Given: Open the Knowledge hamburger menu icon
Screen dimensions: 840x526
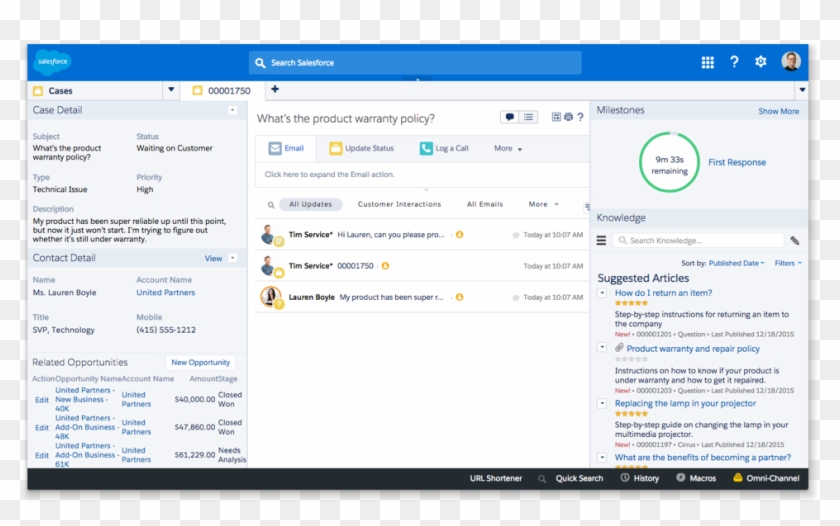Looking at the screenshot, I should pos(601,241).
